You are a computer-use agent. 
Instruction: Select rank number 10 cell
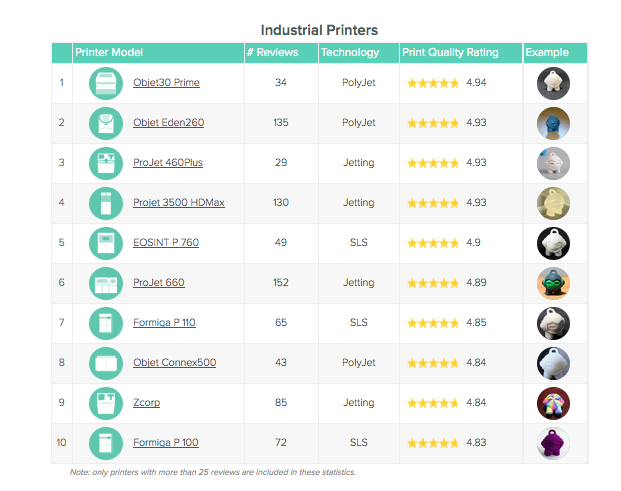pyautogui.click(x=61, y=442)
